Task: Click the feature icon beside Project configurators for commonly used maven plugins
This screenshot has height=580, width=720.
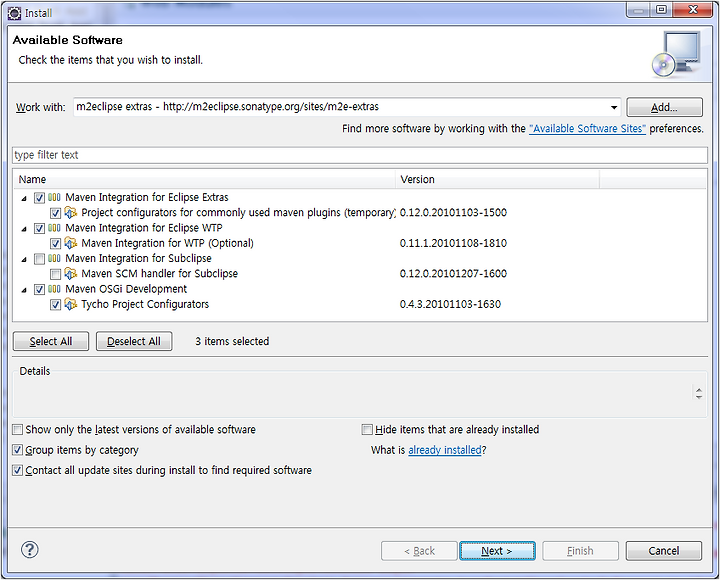Action: [71, 213]
